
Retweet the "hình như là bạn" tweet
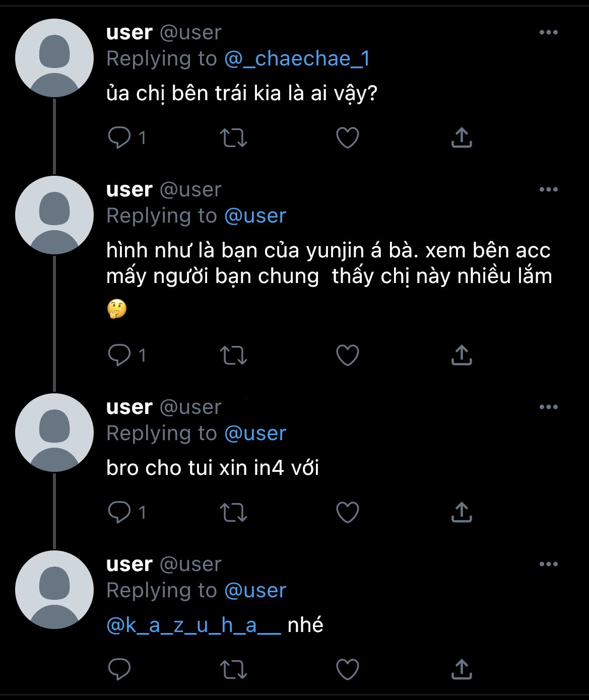coord(233,355)
